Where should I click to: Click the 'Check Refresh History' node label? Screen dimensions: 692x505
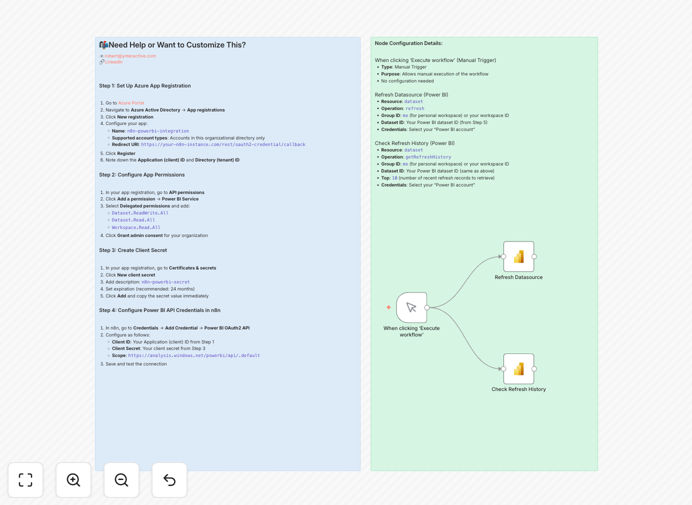point(519,389)
